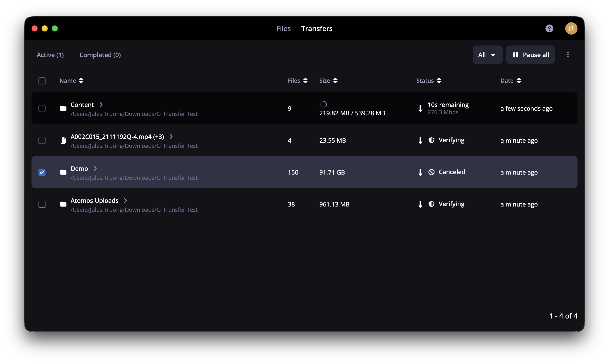This screenshot has height=364, width=609.
Task: Click the Canceled status text
Action: pyautogui.click(x=452, y=172)
